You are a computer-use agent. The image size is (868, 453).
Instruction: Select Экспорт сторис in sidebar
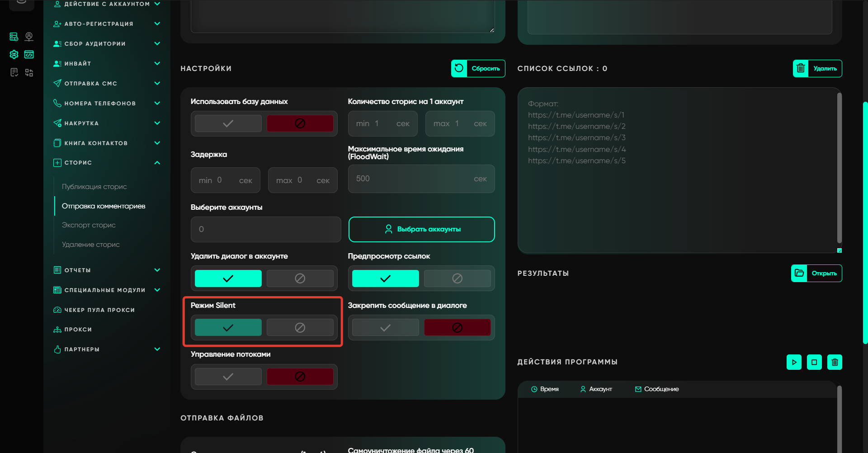coord(89,225)
